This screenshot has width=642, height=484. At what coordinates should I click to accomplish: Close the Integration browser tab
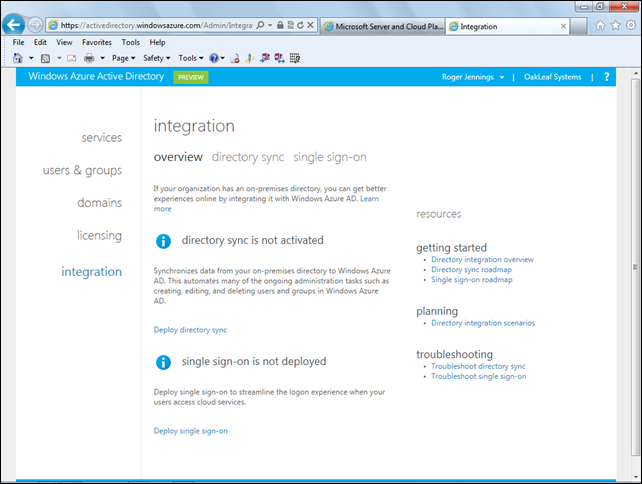[563, 26]
